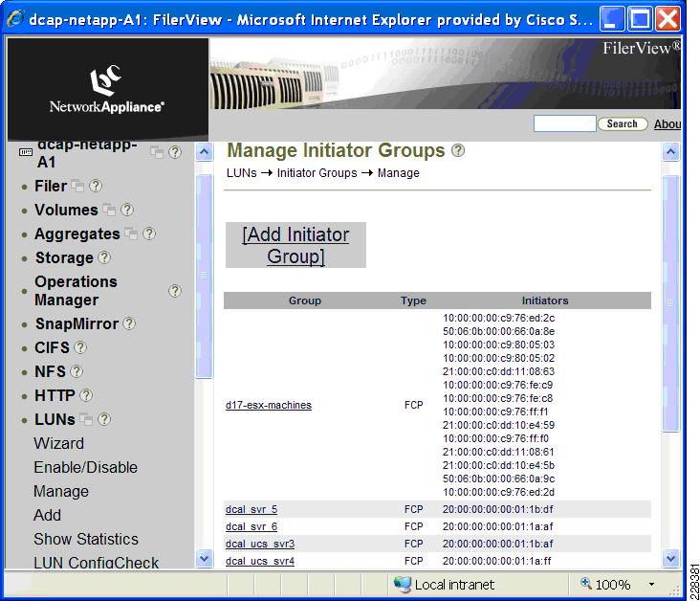Open help icon next to SnapMirror
Viewport: 700px width, 601px height.
[129, 323]
